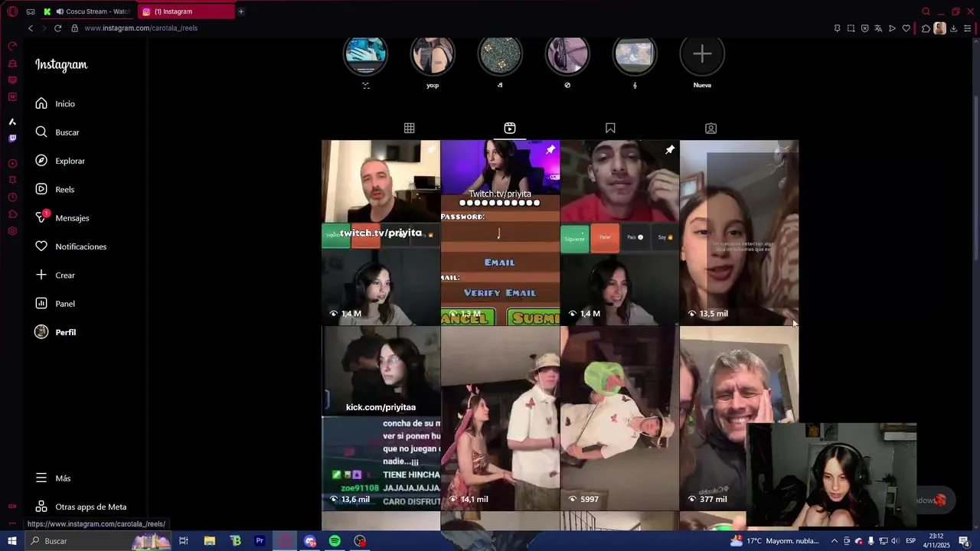
Task: Go to Explorar in the sidebar
Action: 60,161
